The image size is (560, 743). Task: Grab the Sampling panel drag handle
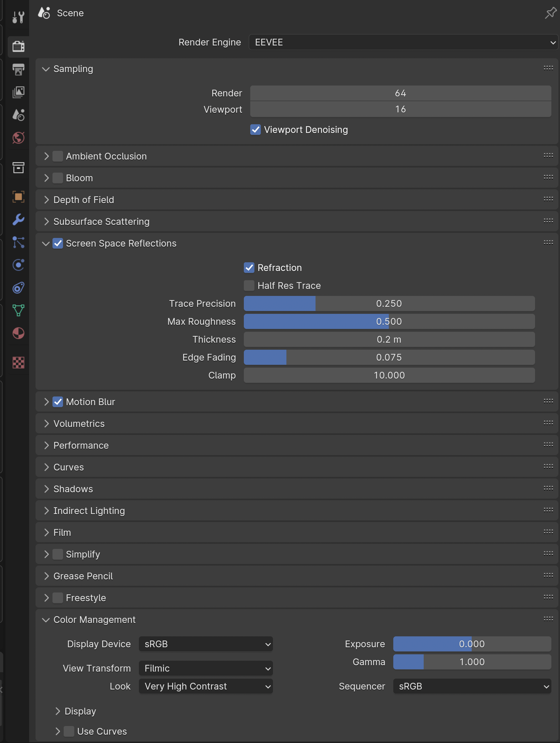[x=548, y=68]
